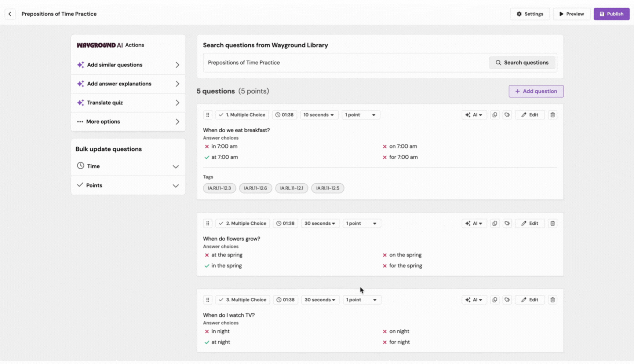Click the Search questions button
The image size is (634, 364).
[522, 63]
